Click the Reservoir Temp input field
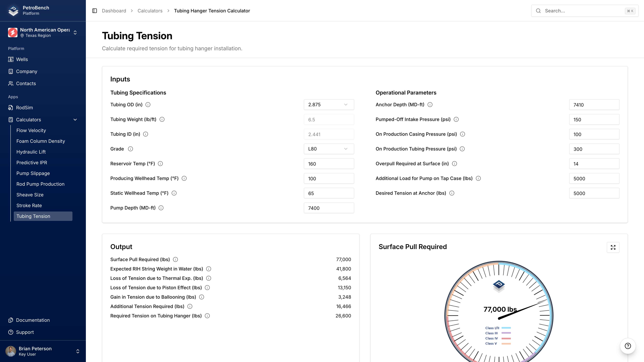644x362 pixels. coord(329,164)
